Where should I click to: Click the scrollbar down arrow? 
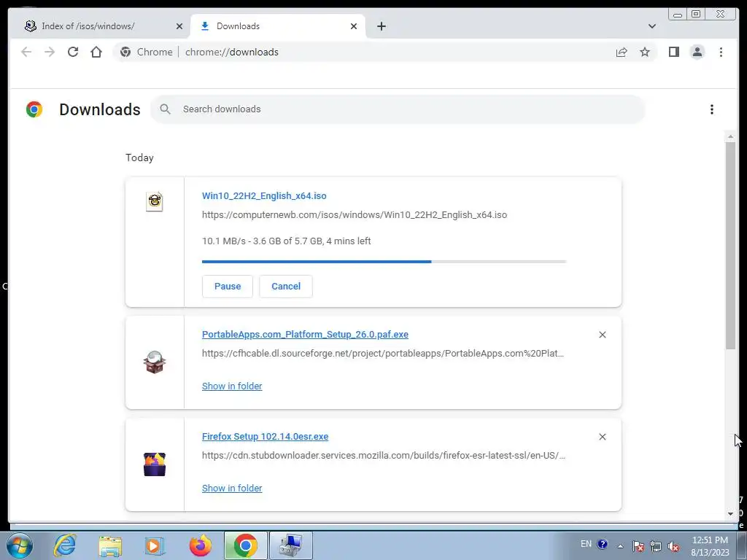(730, 513)
